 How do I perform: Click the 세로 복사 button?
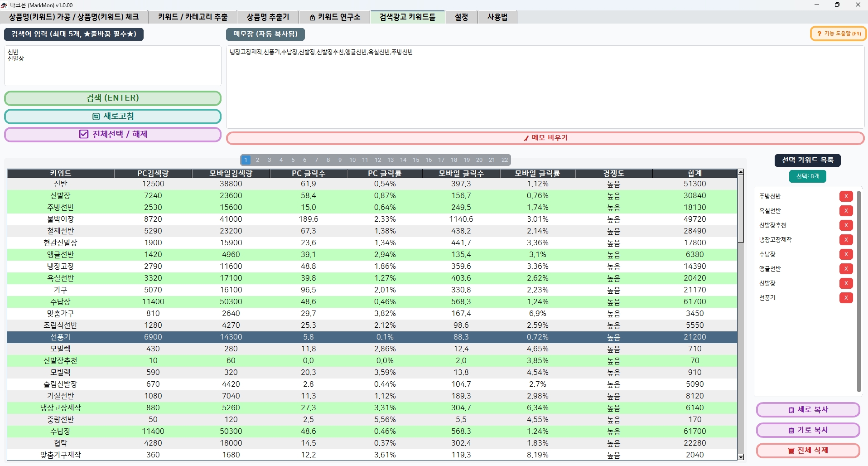(x=808, y=410)
